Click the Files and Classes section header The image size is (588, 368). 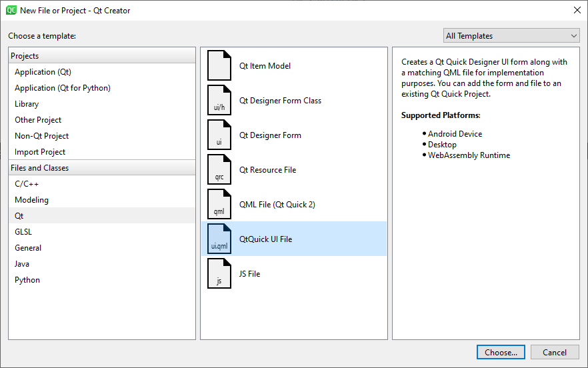pos(102,168)
